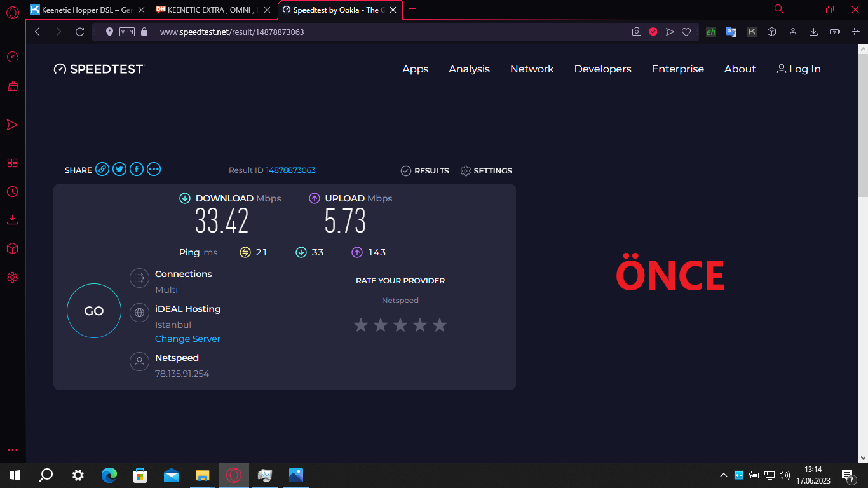Reload the current page

[x=79, y=32]
